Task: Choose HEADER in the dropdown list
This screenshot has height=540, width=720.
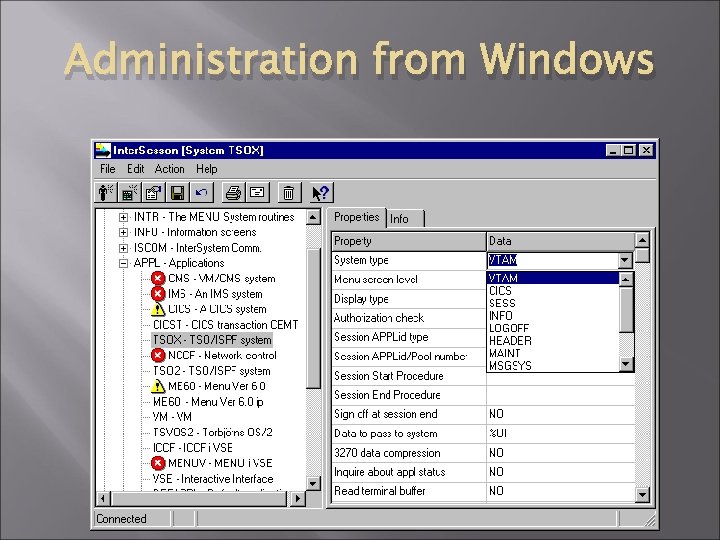Action: coord(553,341)
